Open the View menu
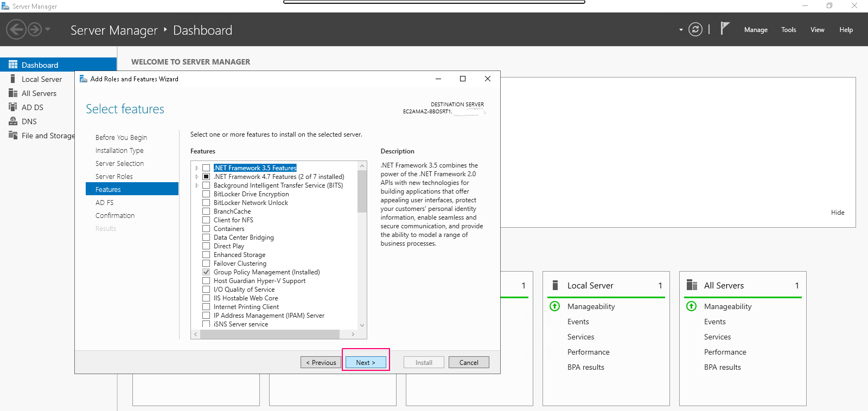Screen dimensions: 868x411 pyautogui.click(x=818, y=30)
